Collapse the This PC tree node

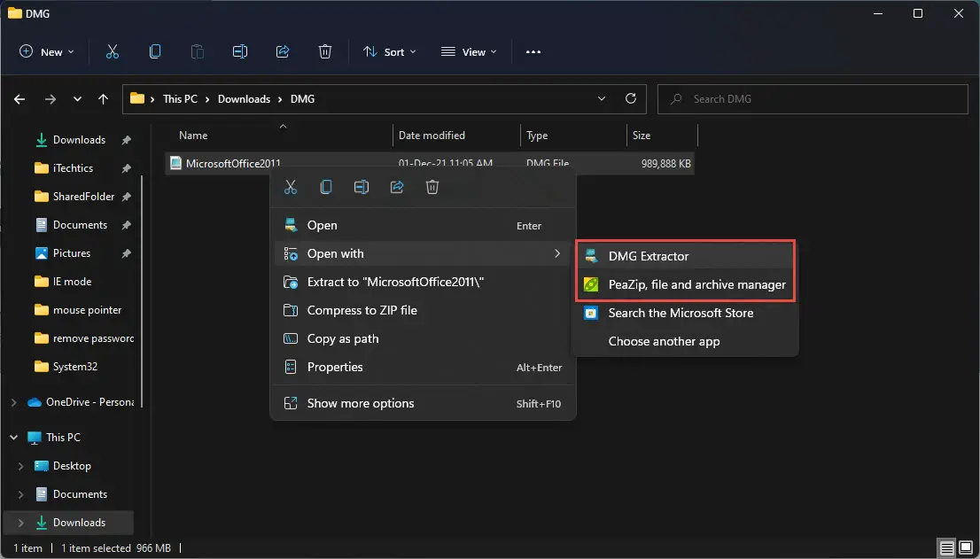point(14,438)
